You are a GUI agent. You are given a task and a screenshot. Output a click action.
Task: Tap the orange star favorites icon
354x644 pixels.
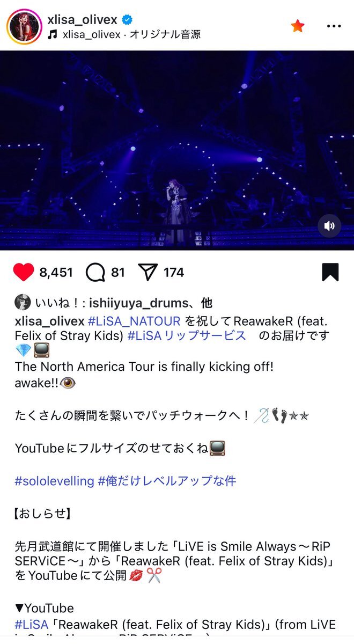297,25
